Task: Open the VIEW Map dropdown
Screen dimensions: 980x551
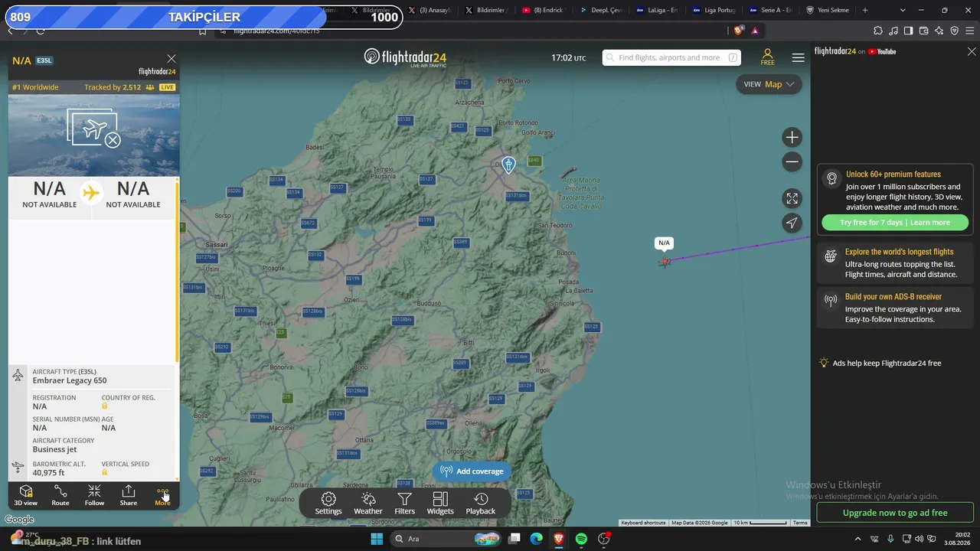Action: pyautogui.click(x=769, y=84)
